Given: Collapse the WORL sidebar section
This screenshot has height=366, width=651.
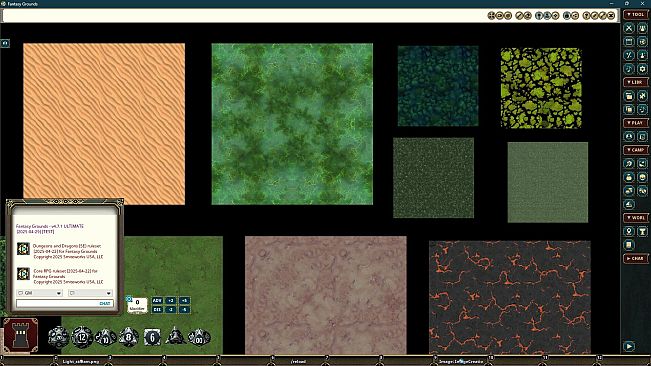Looking at the screenshot, I should [x=636, y=217].
